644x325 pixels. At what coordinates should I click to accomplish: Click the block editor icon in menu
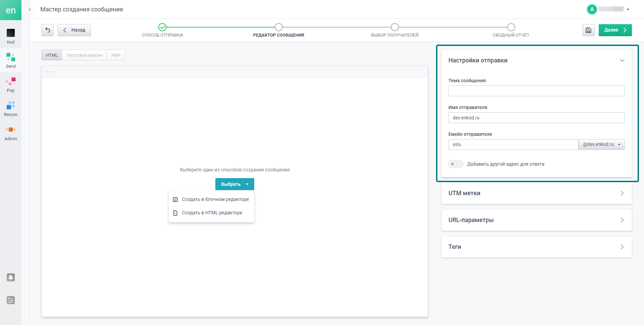pos(175,200)
